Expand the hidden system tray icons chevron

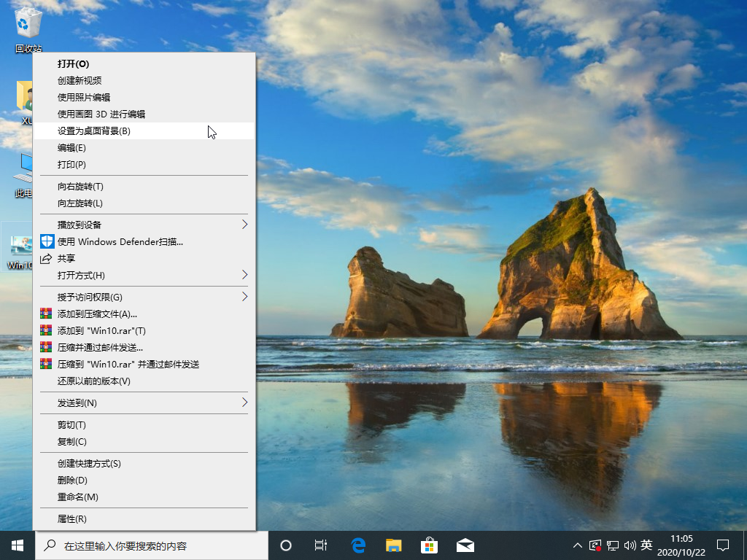pyautogui.click(x=578, y=545)
